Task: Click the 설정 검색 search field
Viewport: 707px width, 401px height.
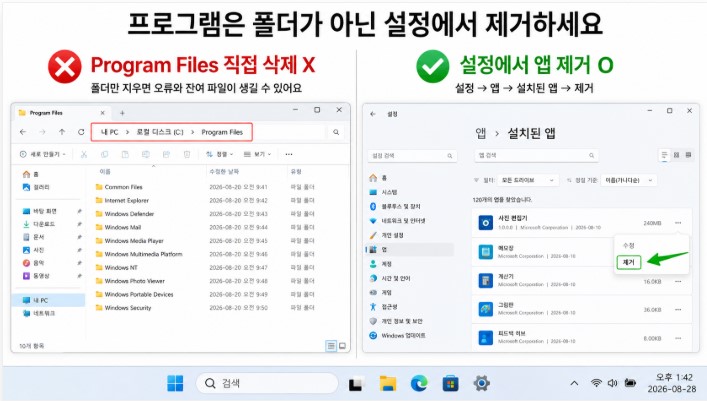Action: pyautogui.click(x=412, y=156)
